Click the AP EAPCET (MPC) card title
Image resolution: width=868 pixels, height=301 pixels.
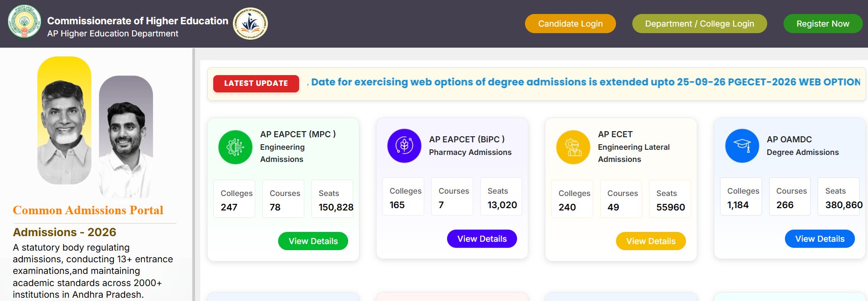tap(298, 134)
